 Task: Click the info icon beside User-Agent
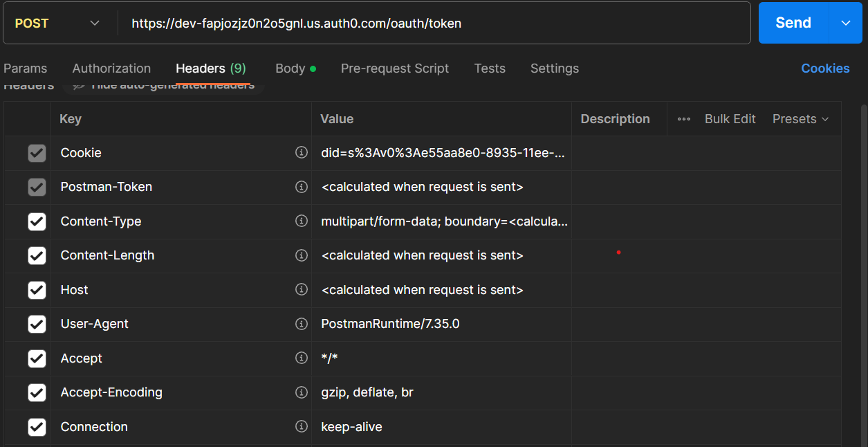click(301, 323)
